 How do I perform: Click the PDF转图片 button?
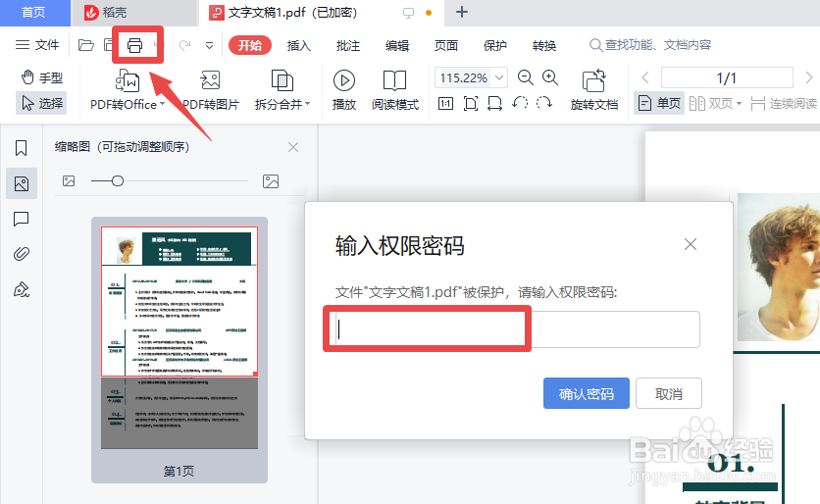(x=210, y=90)
